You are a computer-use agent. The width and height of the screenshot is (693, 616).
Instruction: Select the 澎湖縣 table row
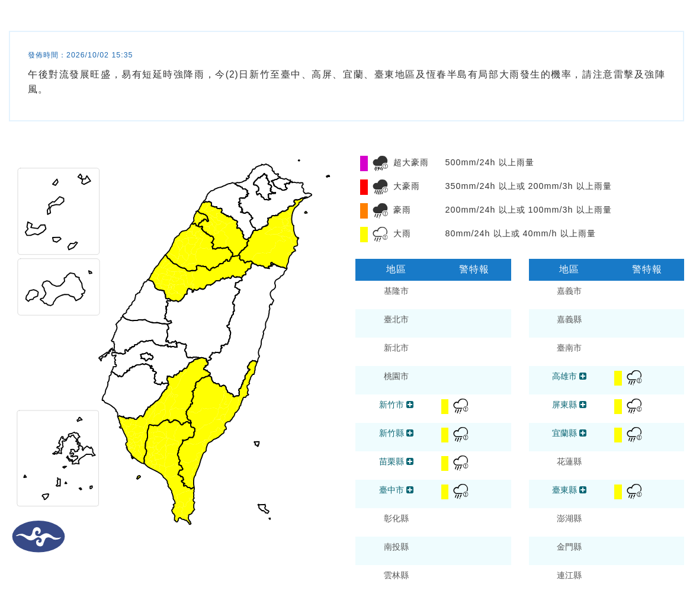pyautogui.click(x=607, y=522)
